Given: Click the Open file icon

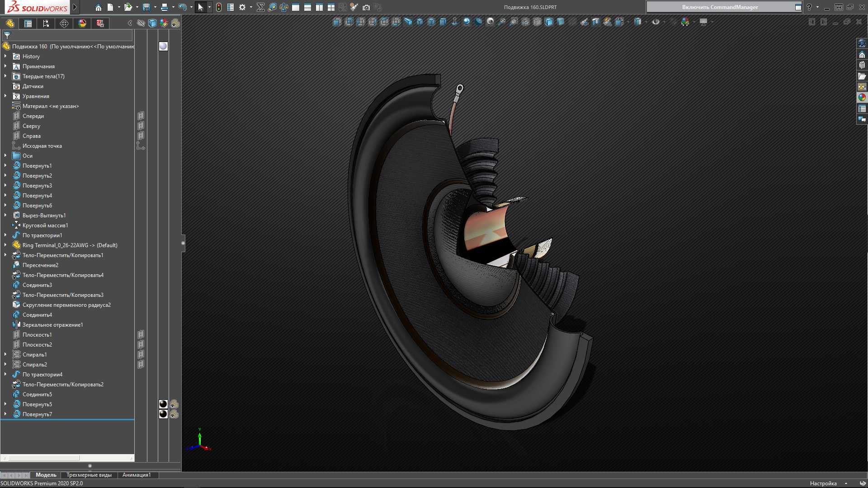Looking at the screenshot, I should 128,7.
